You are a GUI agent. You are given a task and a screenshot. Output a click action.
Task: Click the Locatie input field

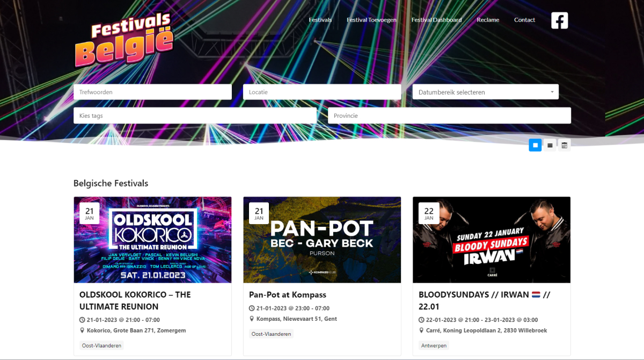322,92
